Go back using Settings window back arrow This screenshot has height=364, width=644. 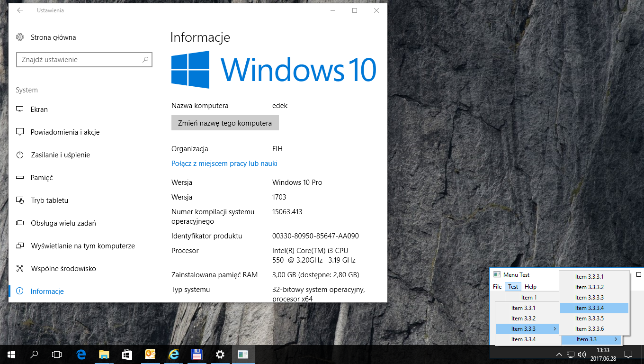(20, 10)
